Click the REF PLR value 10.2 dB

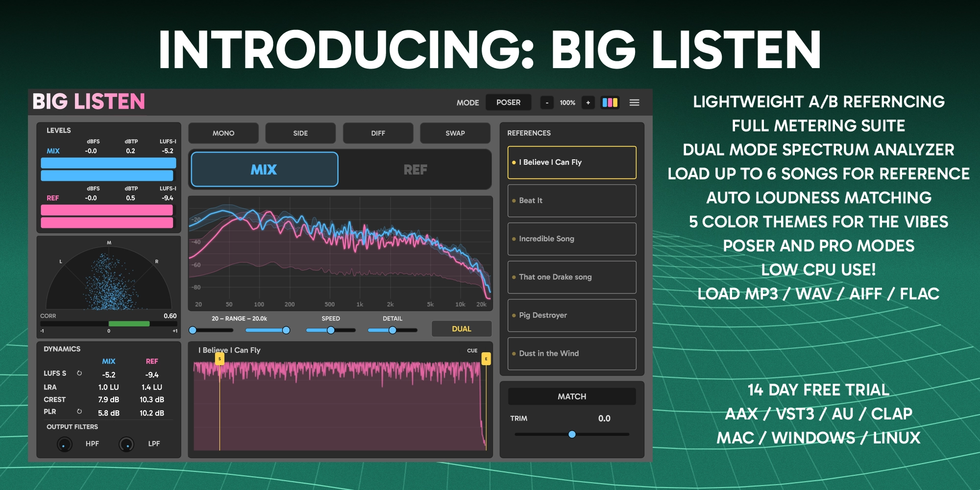(x=152, y=413)
